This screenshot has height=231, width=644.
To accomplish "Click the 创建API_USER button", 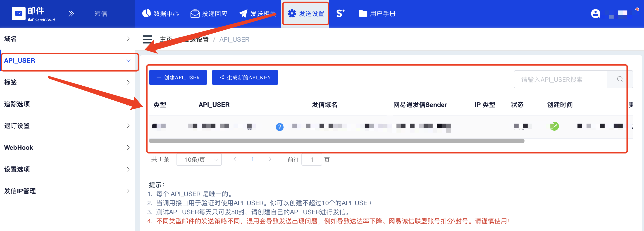I will [178, 78].
